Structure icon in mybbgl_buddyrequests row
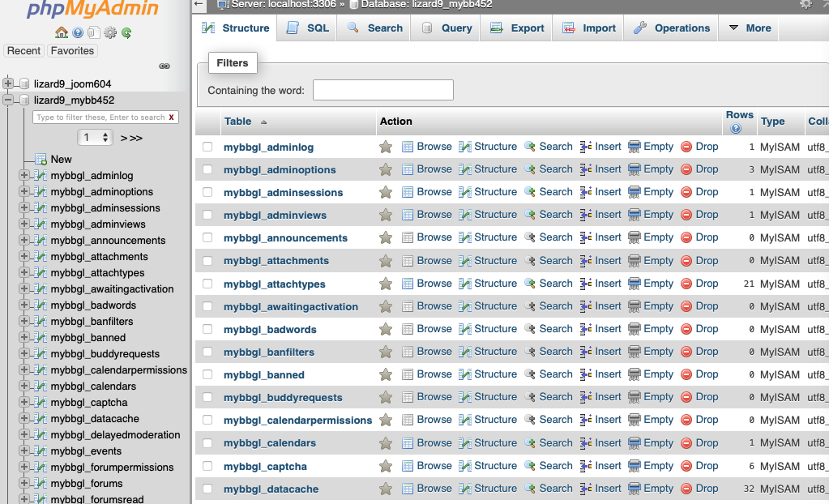 point(464,397)
